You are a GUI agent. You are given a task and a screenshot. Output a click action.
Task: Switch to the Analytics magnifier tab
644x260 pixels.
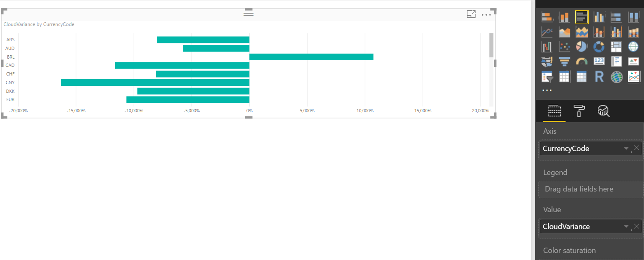[x=604, y=111]
